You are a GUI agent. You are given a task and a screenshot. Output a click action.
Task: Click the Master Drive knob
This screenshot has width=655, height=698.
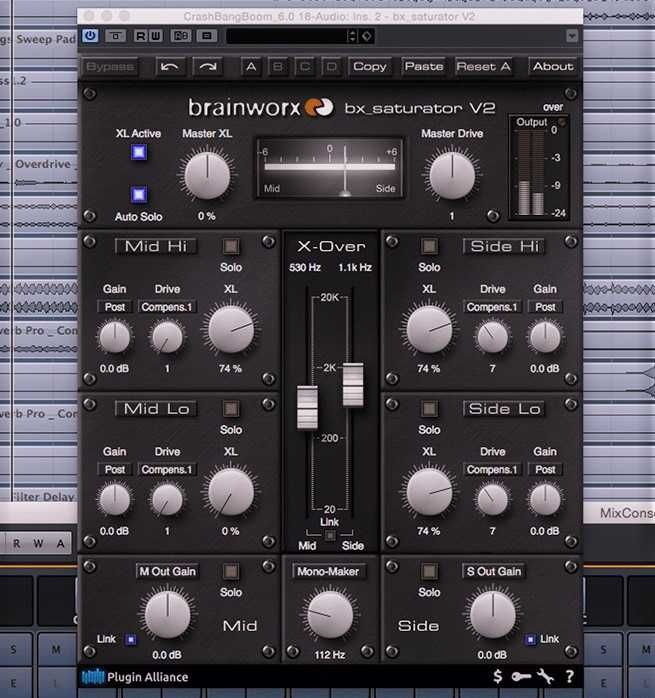[x=452, y=175]
